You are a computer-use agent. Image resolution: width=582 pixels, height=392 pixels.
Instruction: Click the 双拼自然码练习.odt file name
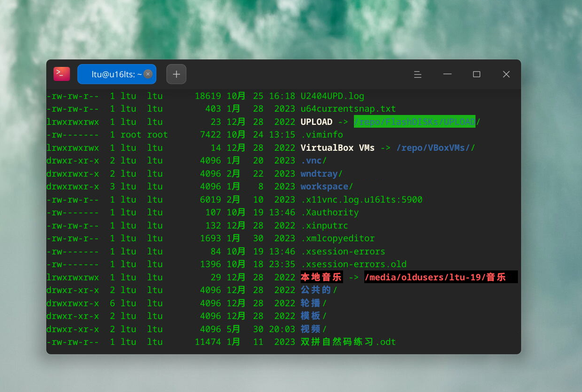pos(348,342)
